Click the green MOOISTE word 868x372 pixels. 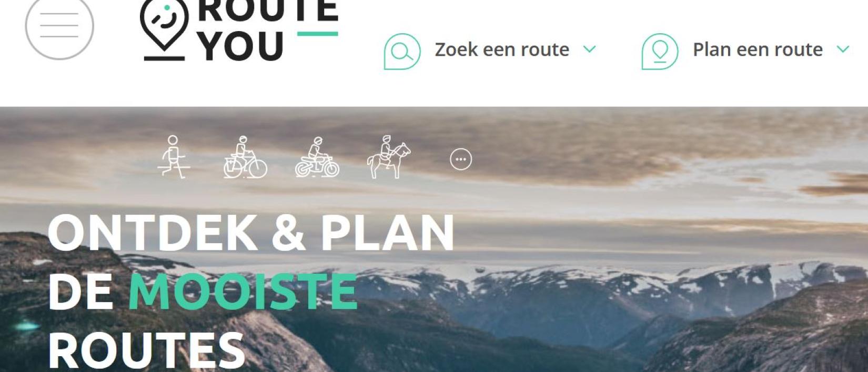click(243, 291)
